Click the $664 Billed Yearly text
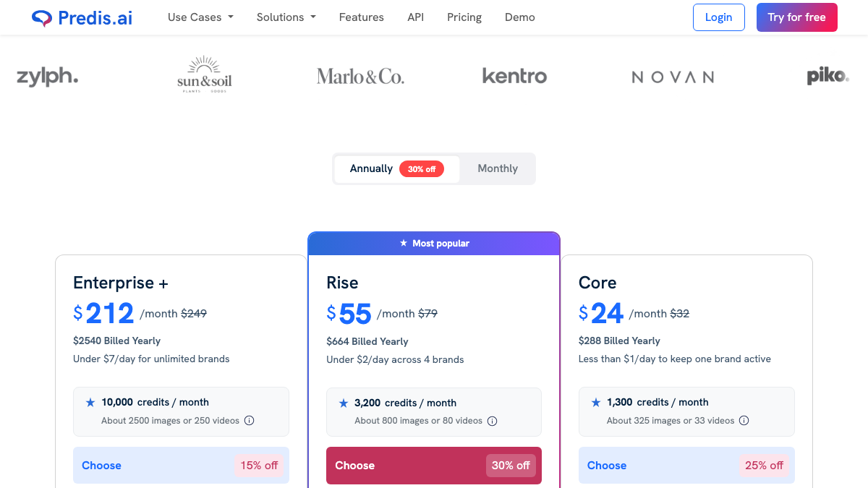This screenshot has height=488, width=868. [367, 341]
